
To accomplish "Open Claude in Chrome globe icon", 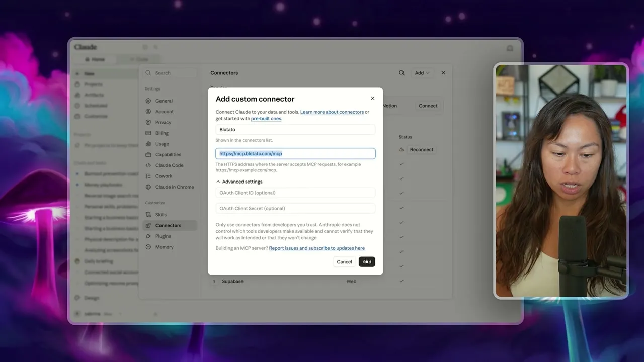I will click(148, 187).
